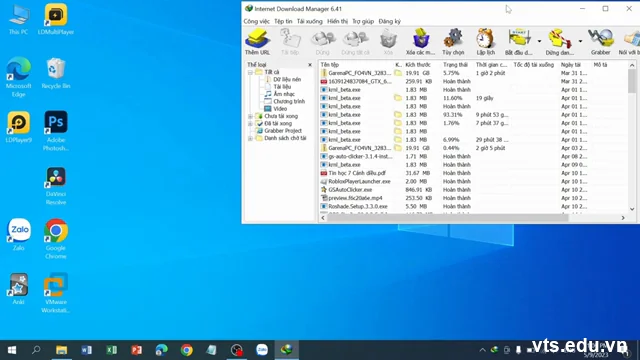Open the Lập lịch alarm clock scheduler

[x=485, y=42]
